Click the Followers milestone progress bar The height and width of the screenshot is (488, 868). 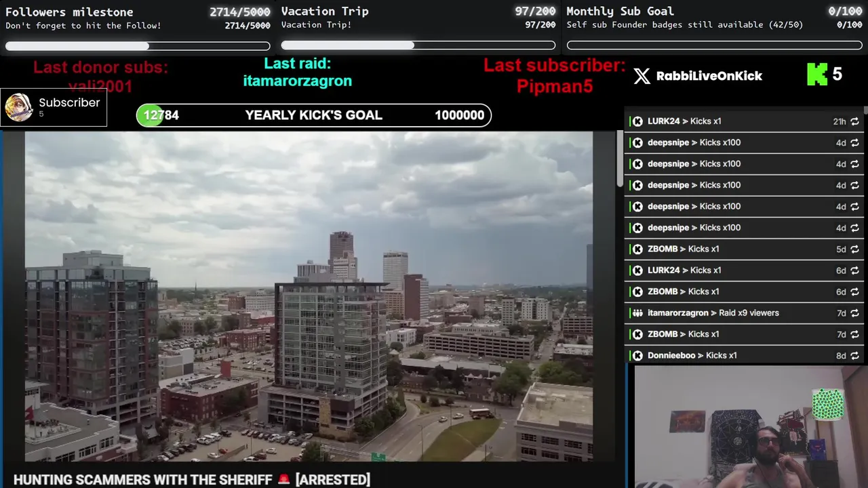click(x=138, y=46)
